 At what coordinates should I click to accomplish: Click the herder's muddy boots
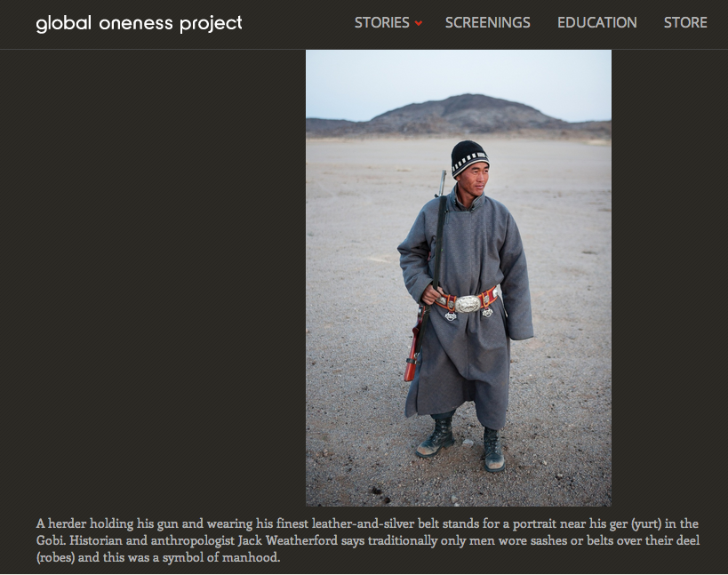click(462, 444)
